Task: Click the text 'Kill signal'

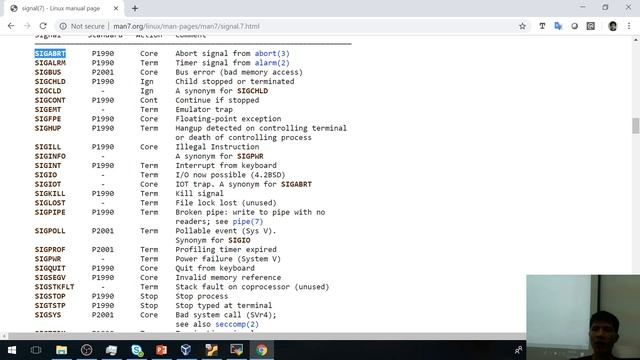Action: pos(199,193)
